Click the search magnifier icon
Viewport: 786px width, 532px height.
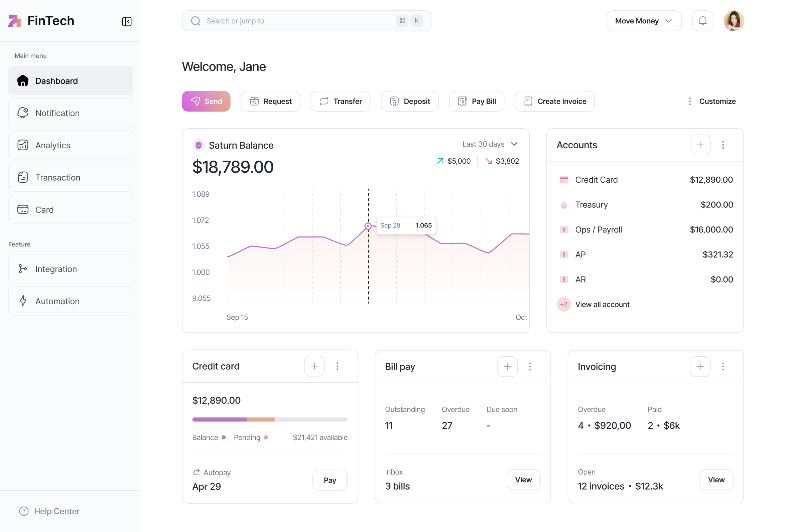click(x=195, y=21)
